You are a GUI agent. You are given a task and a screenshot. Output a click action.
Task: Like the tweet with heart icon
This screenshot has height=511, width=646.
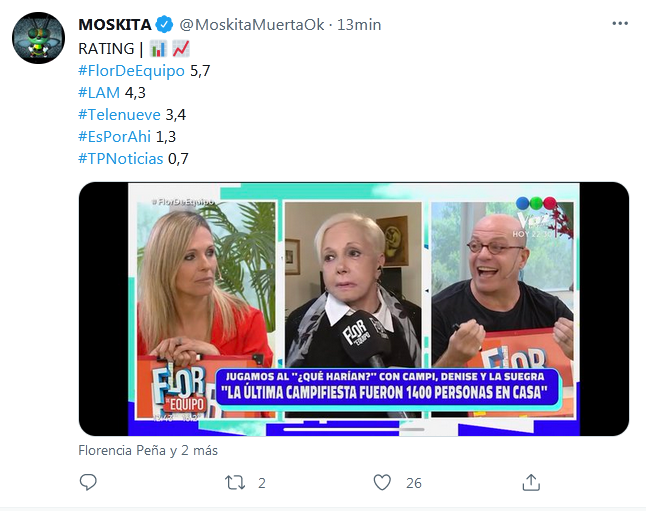pyautogui.click(x=382, y=482)
